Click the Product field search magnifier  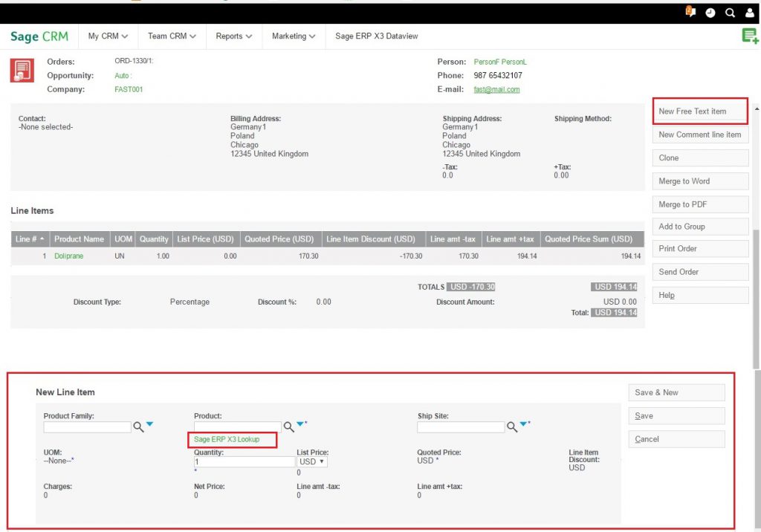point(288,427)
